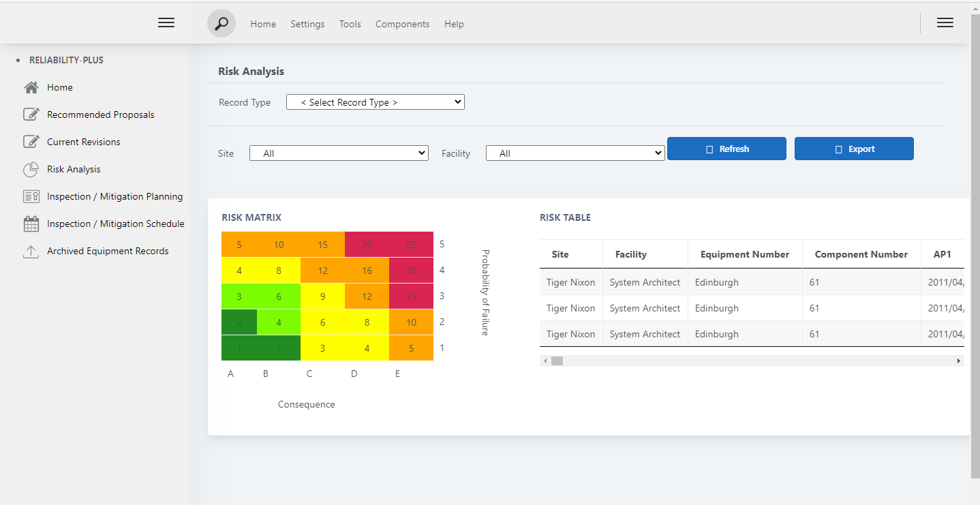Open the Components menu
Screen dimensions: 980x505
pos(402,24)
